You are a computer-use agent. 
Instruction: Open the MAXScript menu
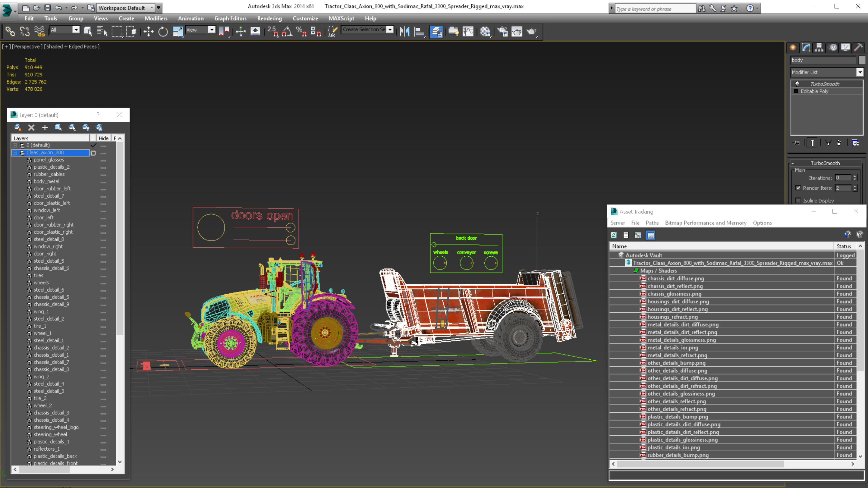click(341, 18)
